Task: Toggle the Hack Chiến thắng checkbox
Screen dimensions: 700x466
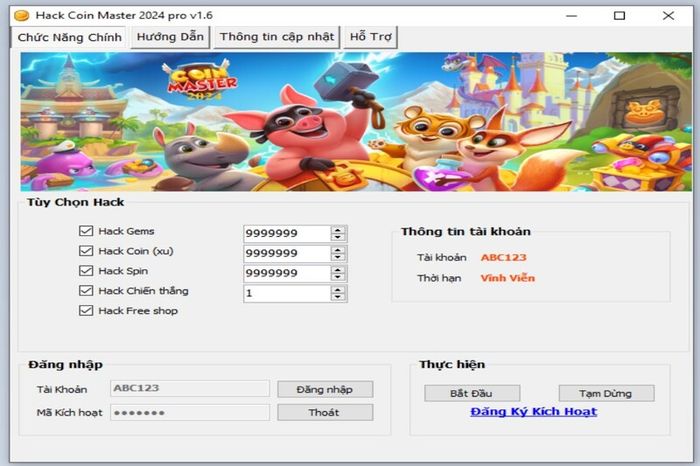Action: (86, 291)
